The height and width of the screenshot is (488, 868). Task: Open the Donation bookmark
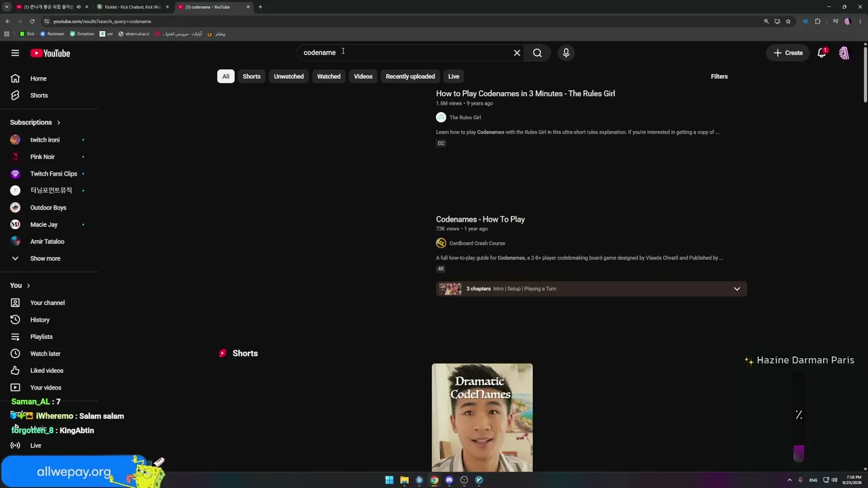point(82,34)
